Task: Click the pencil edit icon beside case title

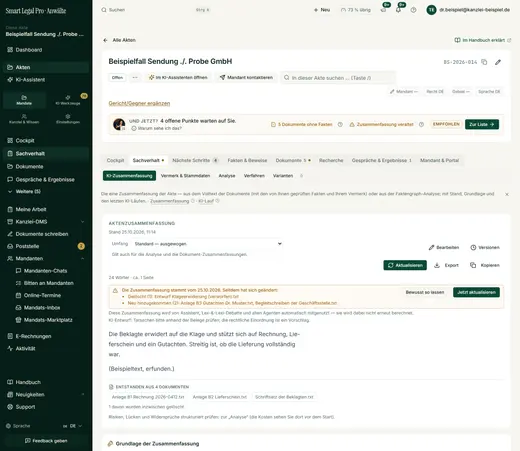Action: (x=498, y=62)
